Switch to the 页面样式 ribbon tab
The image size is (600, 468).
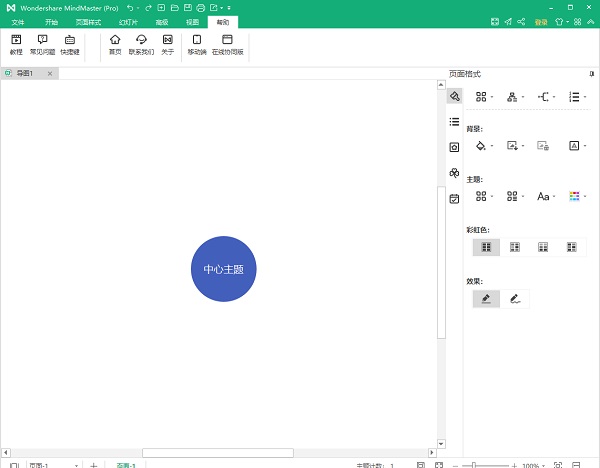coord(89,21)
